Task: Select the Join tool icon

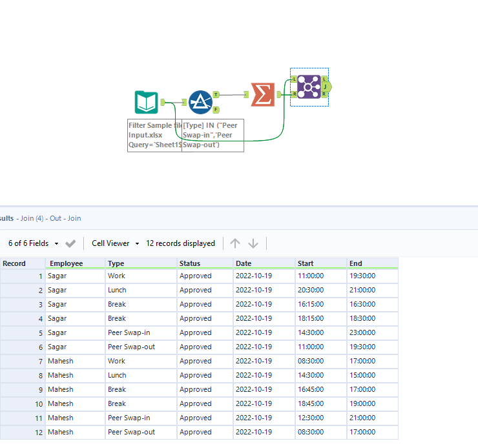Action: (309, 87)
